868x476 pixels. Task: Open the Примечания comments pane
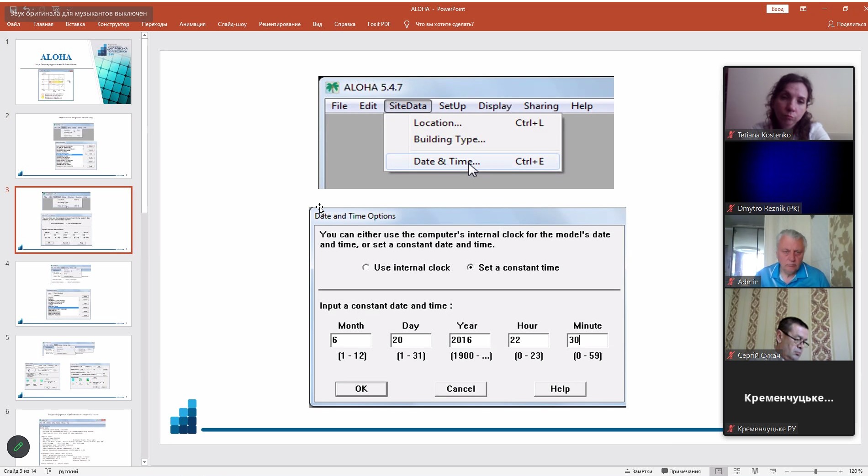click(x=681, y=471)
